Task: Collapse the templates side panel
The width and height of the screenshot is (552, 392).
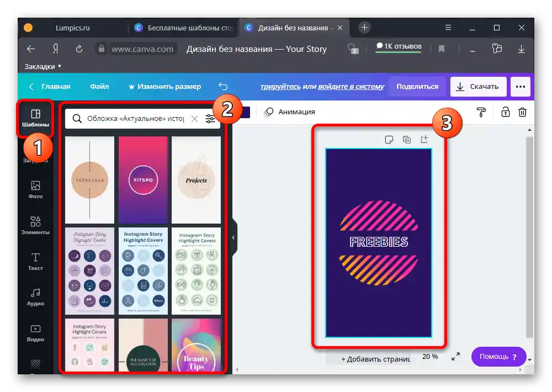Action: (233, 238)
